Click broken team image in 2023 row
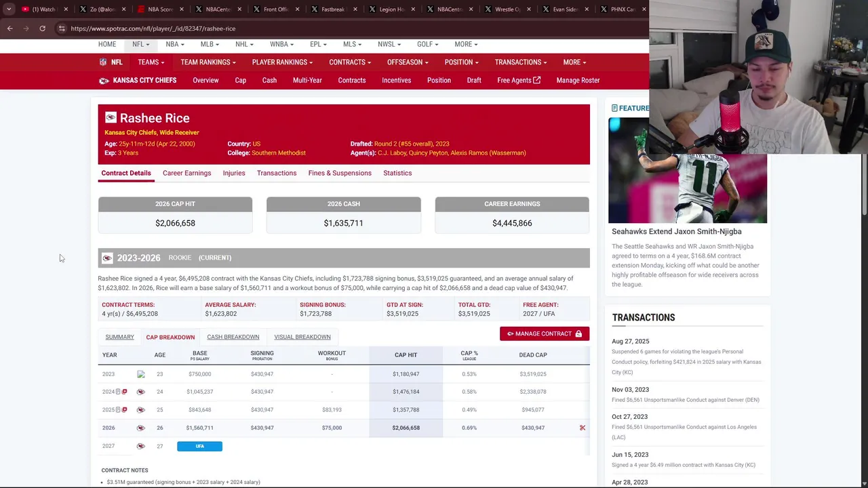The width and height of the screenshot is (868, 488). 140,374
